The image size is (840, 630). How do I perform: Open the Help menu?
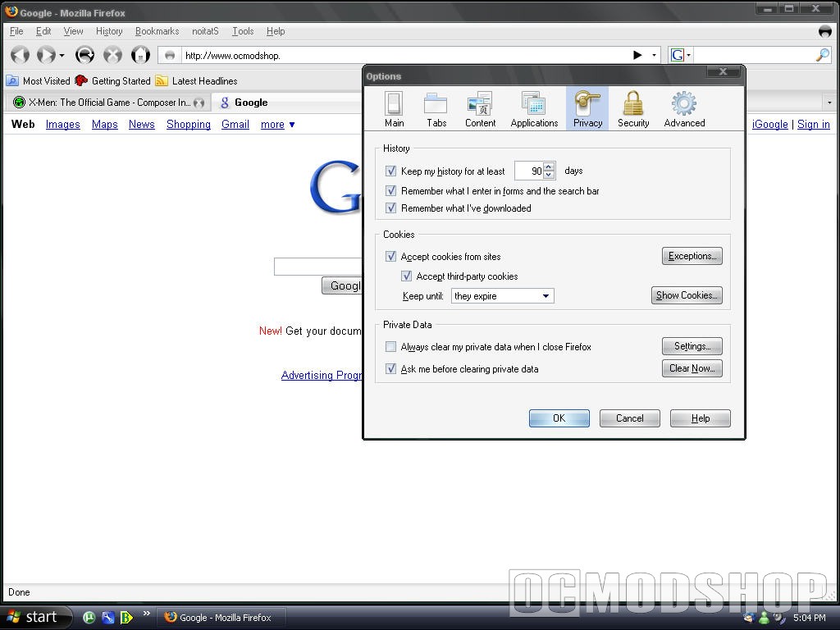[276, 31]
